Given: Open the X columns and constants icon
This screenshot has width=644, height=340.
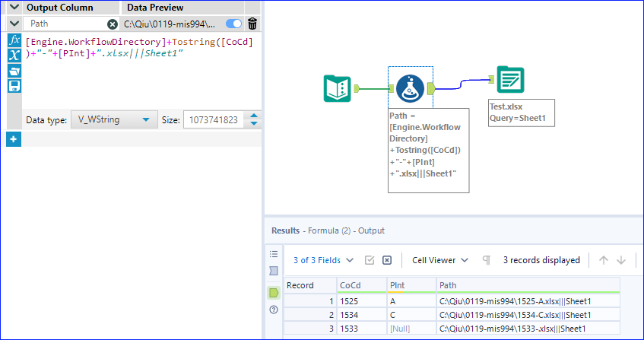Looking at the screenshot, I should tap(14, 56).
